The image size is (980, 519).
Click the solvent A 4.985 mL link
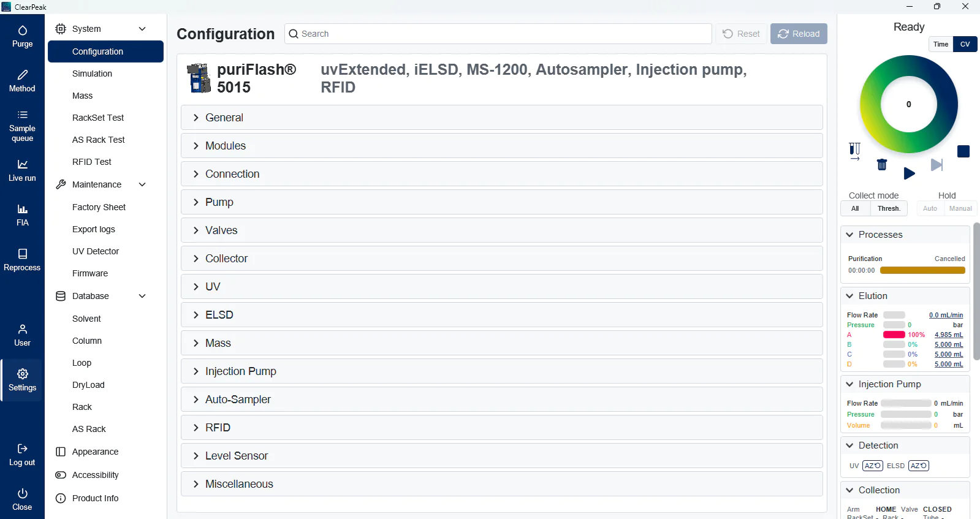[x=949, y=335]
